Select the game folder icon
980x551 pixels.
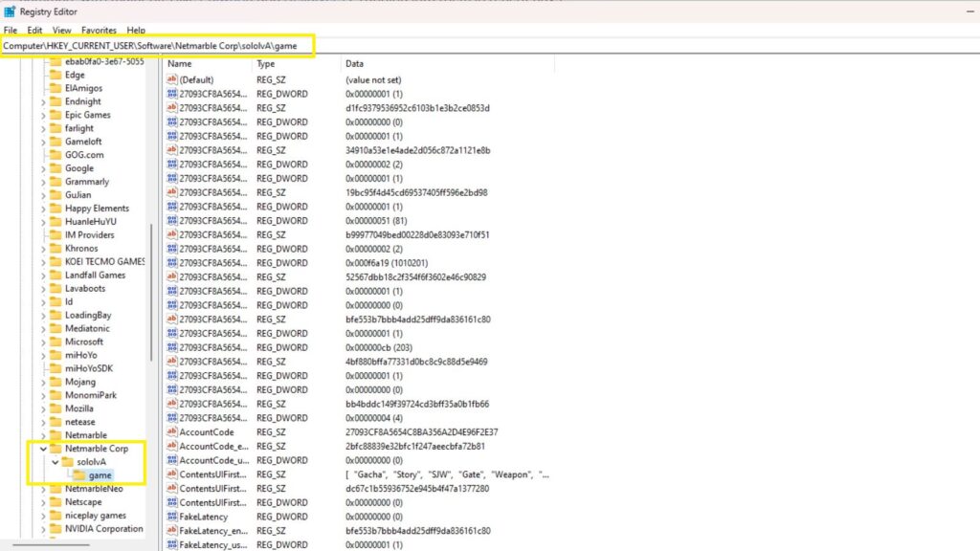click(x=79, y=474)
